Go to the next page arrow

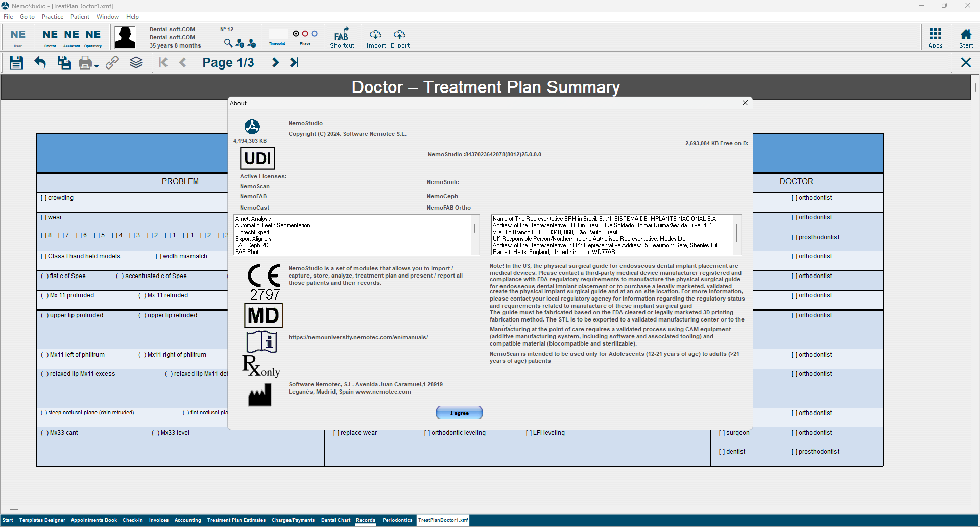tap(275, 63)
